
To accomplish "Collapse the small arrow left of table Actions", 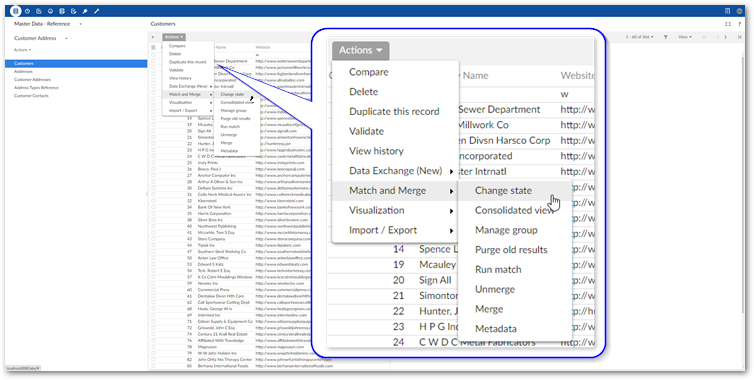I will pos(153,37).
